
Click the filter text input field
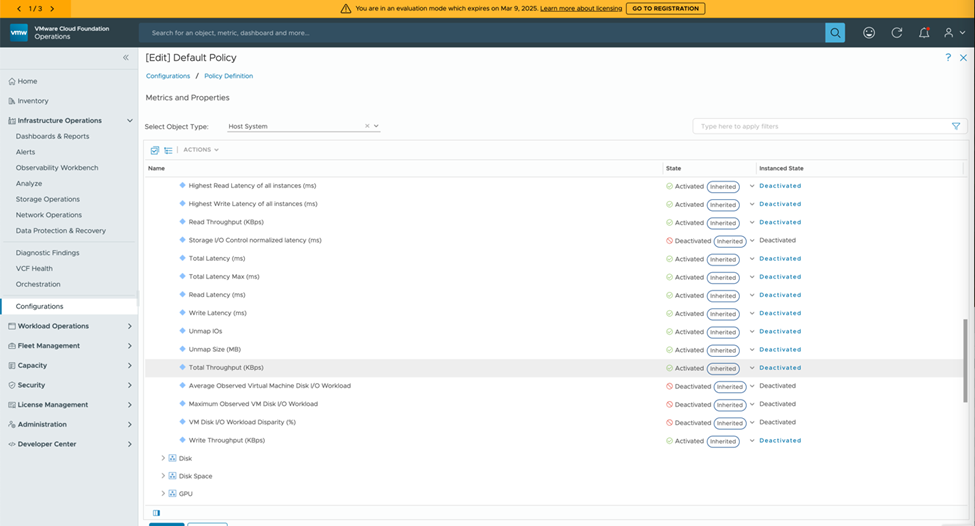point(820,126)
